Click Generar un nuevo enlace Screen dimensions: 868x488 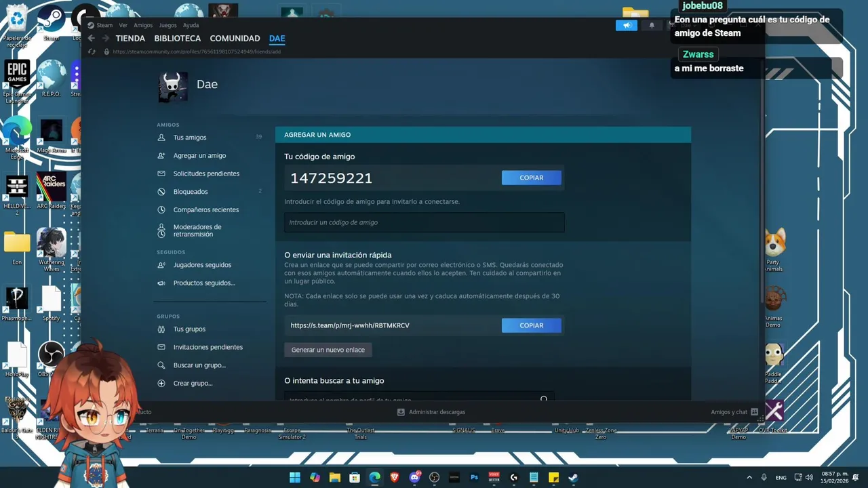click(328, 350)
